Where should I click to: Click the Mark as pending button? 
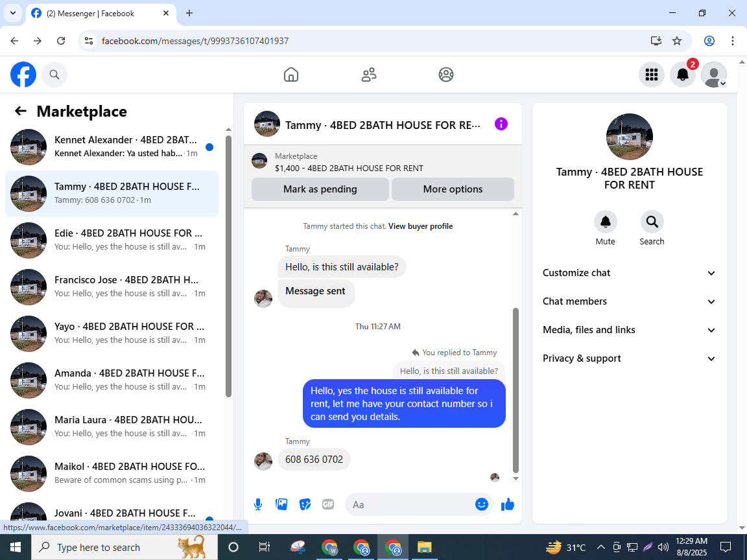320,189
